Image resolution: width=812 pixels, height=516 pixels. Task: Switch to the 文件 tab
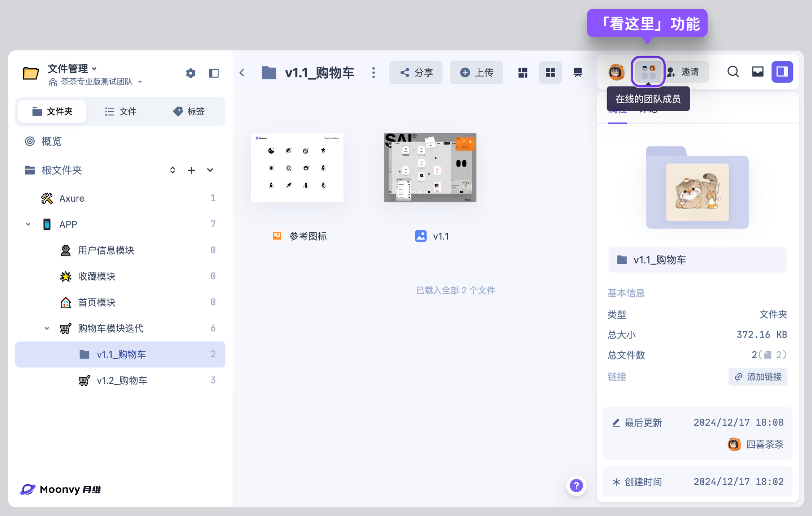pos(121,111)
